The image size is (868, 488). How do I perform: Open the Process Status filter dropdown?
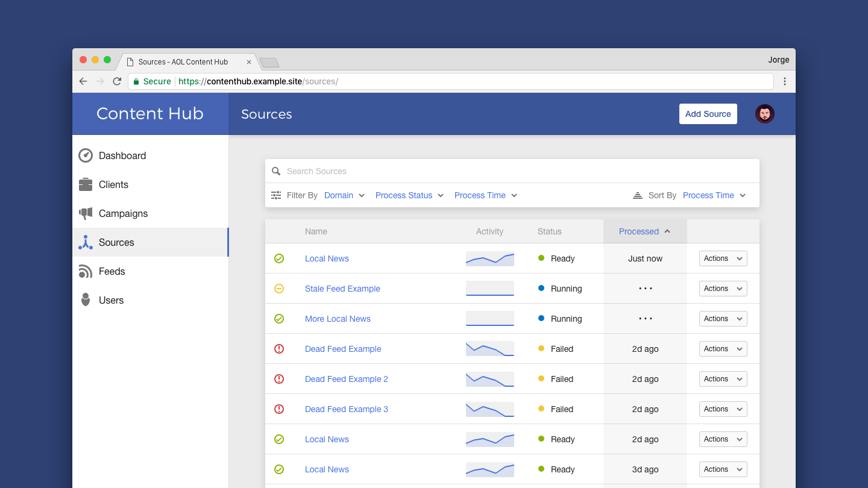click(409, 195)
